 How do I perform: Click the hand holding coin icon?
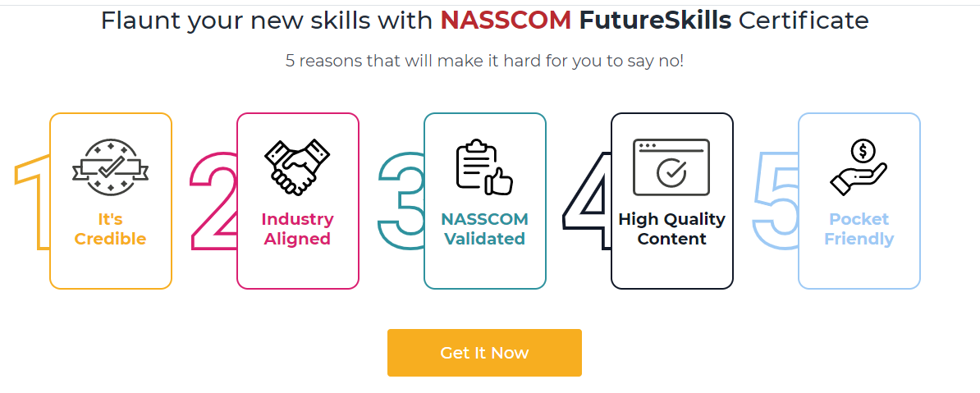coord(859,167)
